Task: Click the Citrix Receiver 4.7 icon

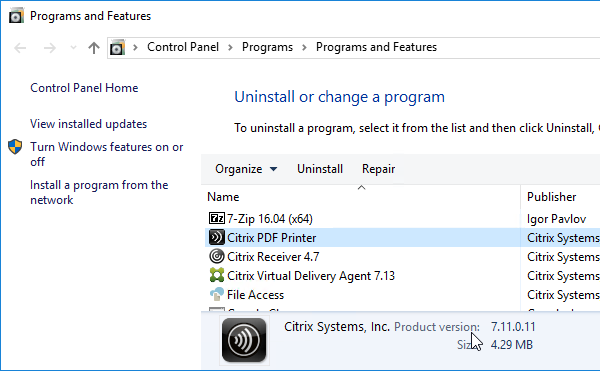Action: click(217, 256)
